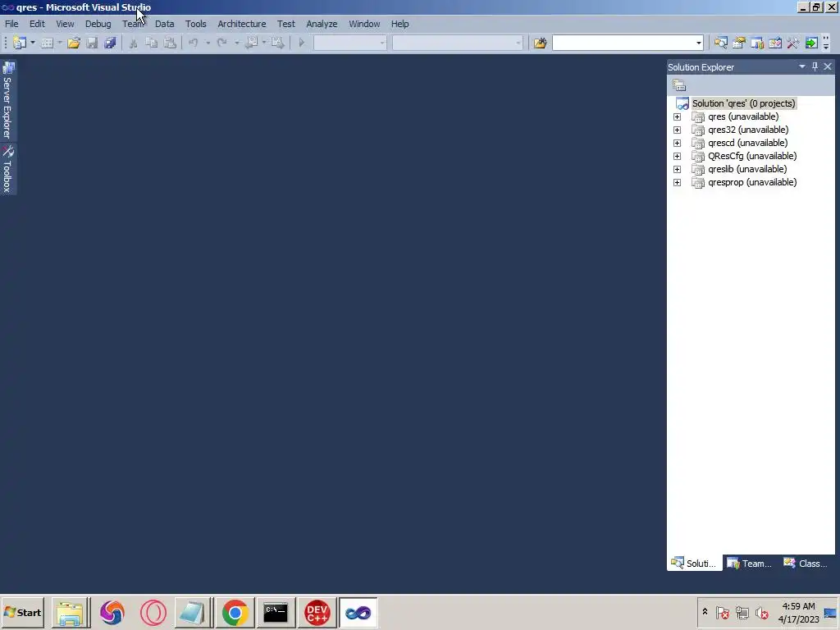Click the Paste clipboard icon
Viewport: 840px width, 630px height.
[x=170, y=43]
